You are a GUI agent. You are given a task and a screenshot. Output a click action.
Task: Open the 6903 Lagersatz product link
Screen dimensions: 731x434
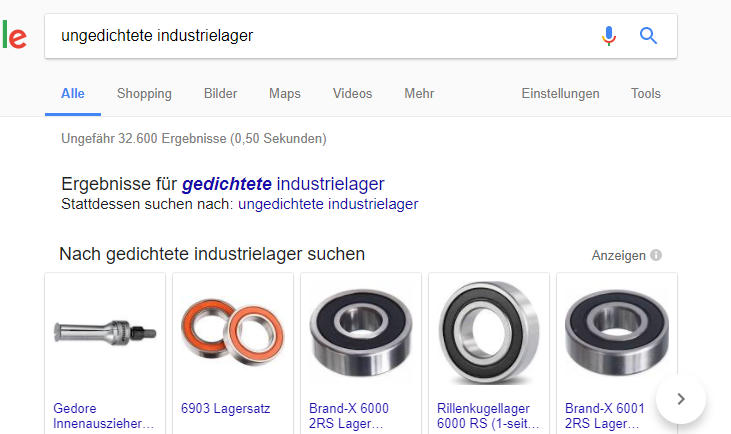coord(226,408)
